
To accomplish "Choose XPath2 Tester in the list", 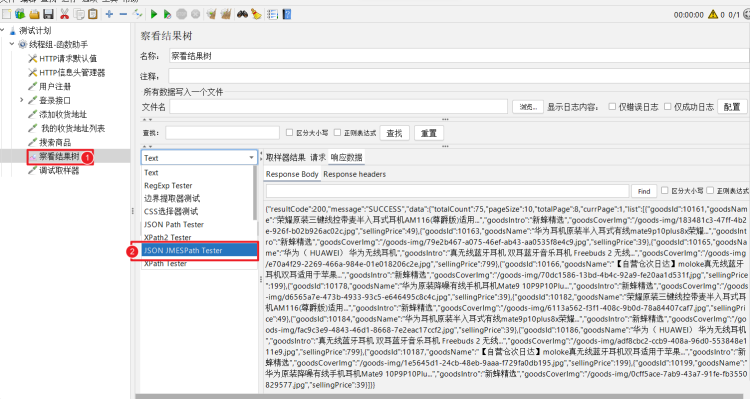I will [198, 237].
